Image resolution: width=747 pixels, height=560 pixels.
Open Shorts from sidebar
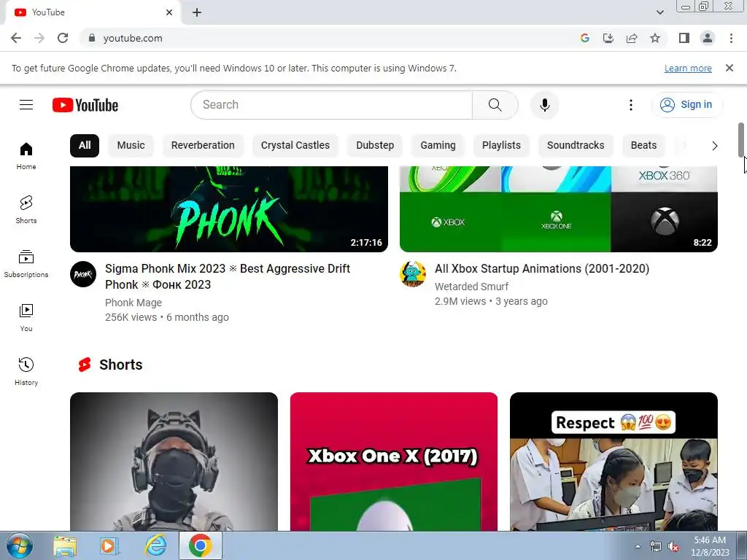[x=26, y=210]
